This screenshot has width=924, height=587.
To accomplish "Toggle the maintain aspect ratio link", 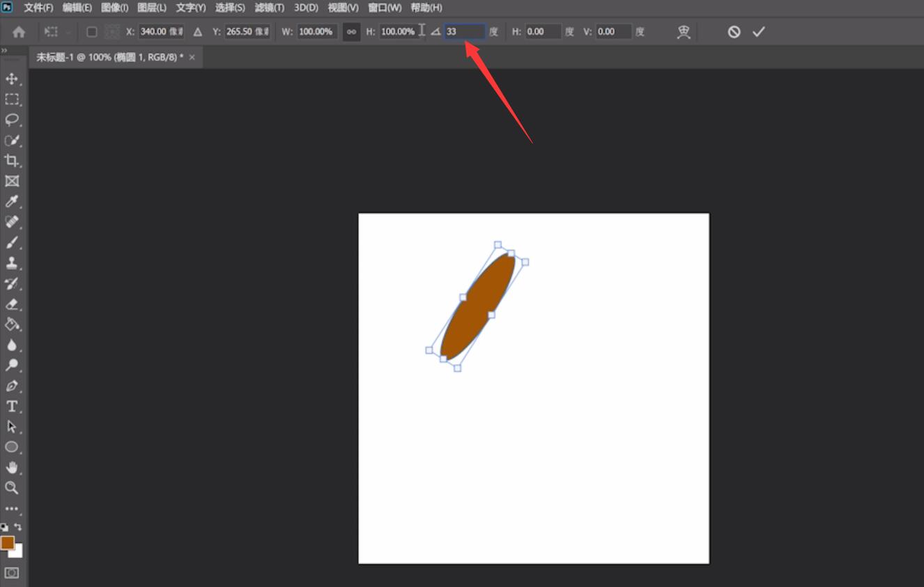I will [x=352, y=32].
